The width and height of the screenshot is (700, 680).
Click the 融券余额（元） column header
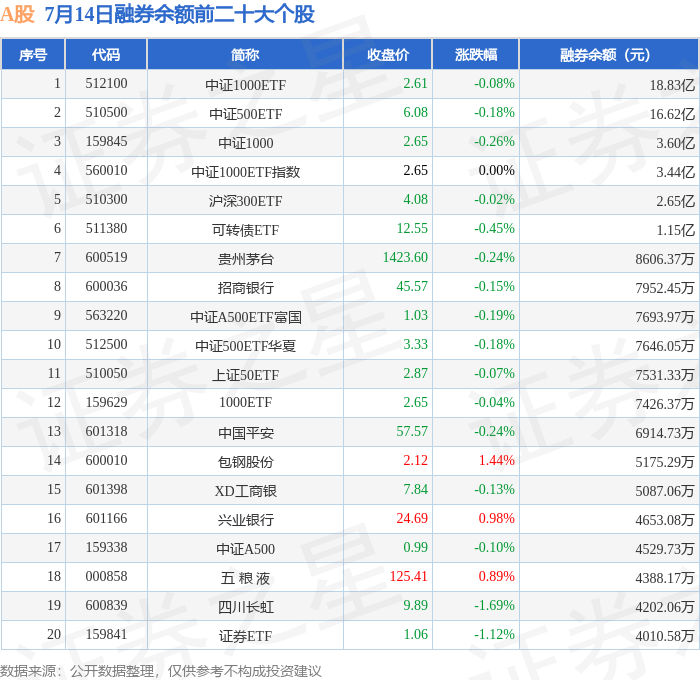click(608, 54)
